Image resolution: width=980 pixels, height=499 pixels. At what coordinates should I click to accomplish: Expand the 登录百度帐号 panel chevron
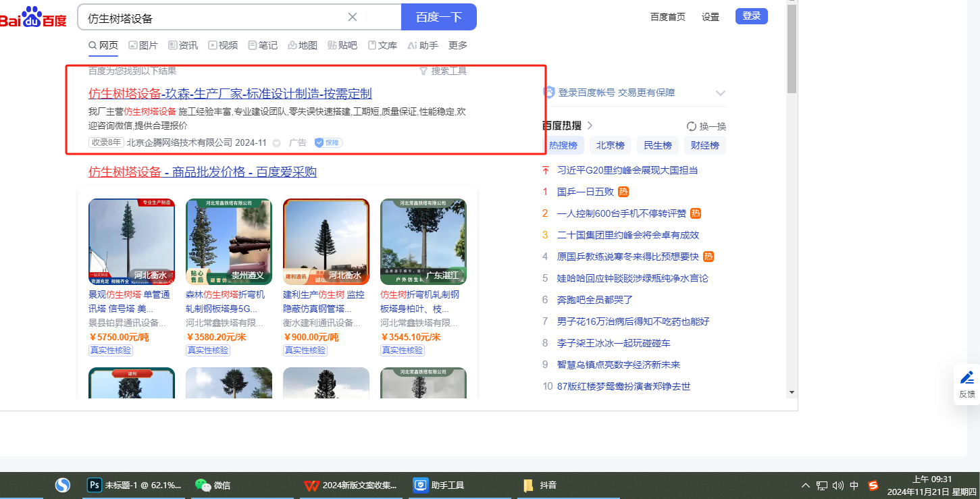tap(720, 93)
